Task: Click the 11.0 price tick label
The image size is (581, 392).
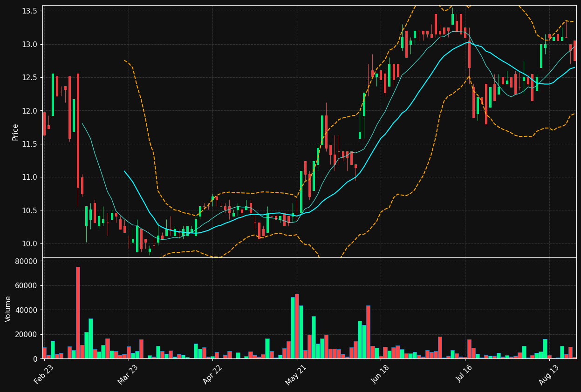Action: (30, 177)
